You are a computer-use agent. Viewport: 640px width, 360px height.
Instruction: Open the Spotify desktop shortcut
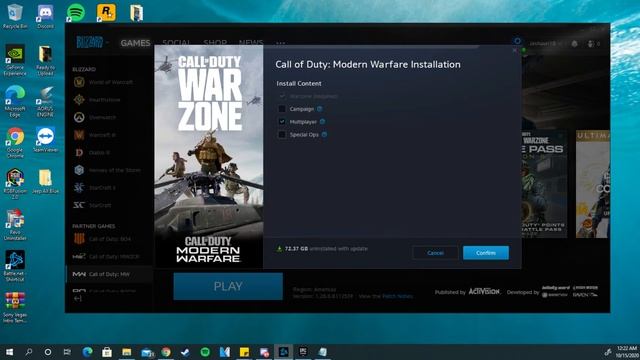[x=76, y=13]
